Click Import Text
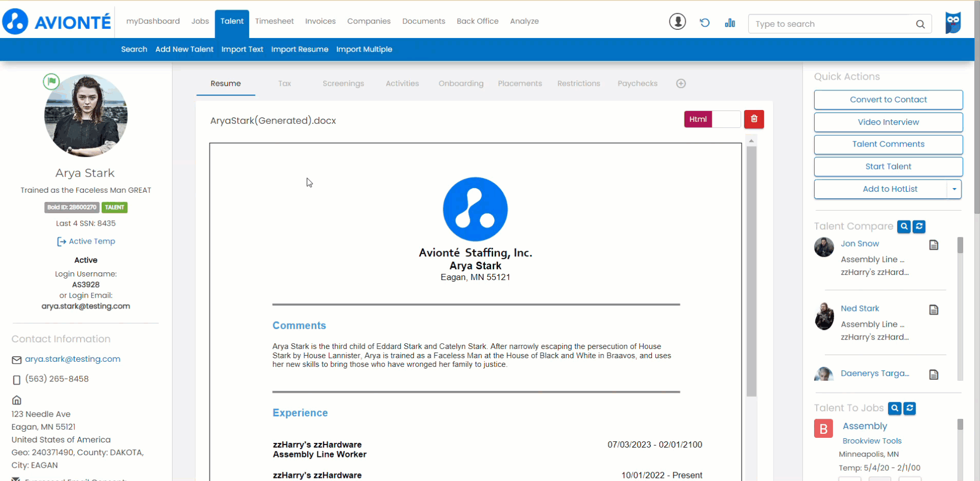The image size is (980, 481). click(x=242, y=49)
